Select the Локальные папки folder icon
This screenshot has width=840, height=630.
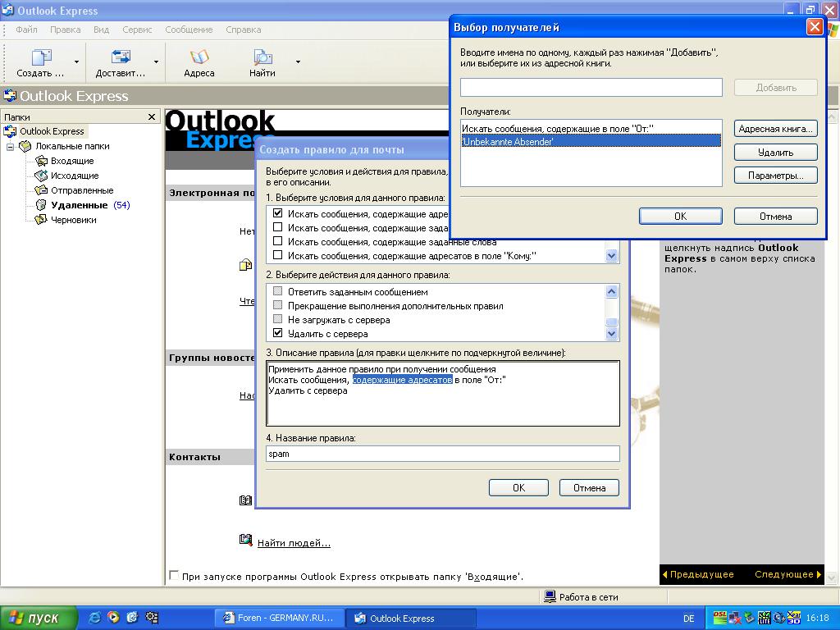click(25, 146)
